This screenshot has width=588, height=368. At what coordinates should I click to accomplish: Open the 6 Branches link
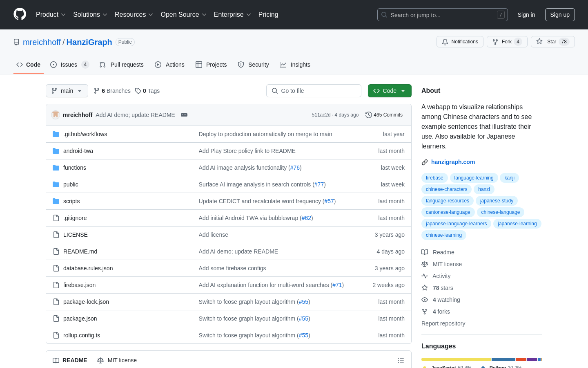[112, 91]
